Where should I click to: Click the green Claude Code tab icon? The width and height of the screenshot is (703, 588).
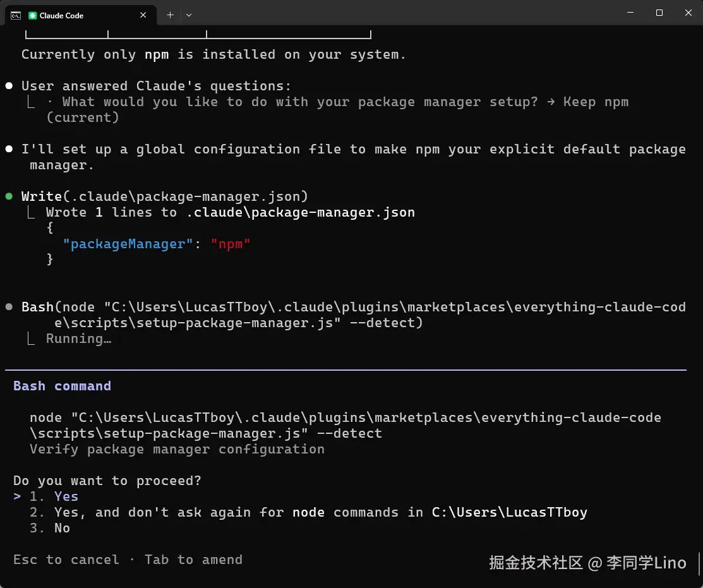[x=33, y=15]
